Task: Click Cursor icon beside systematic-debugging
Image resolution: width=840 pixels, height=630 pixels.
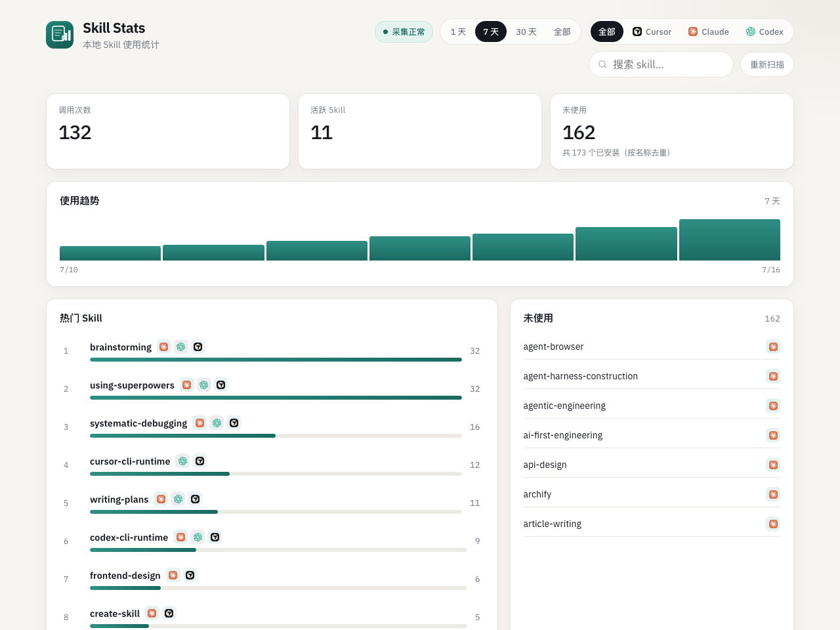Action: (x=234, y=423)
